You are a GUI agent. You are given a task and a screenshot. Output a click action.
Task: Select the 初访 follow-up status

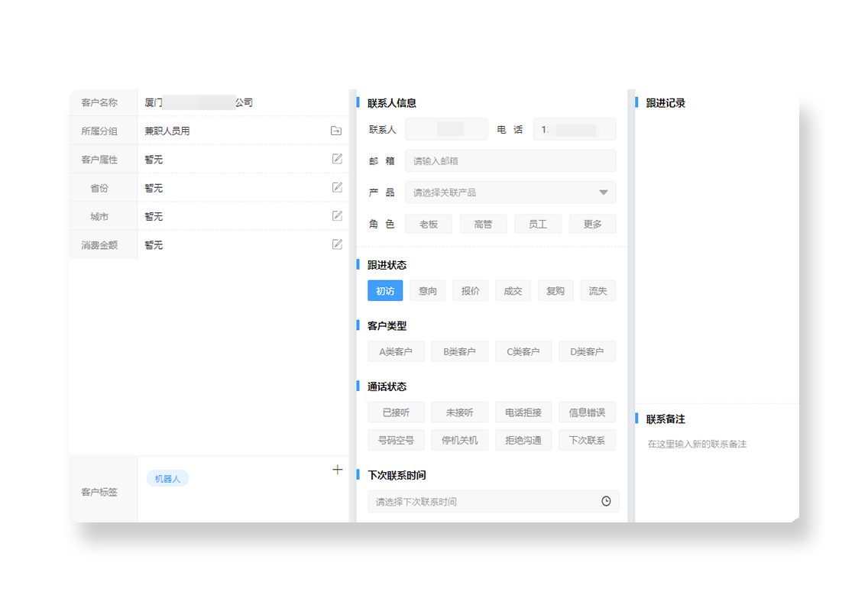[385, 291]
